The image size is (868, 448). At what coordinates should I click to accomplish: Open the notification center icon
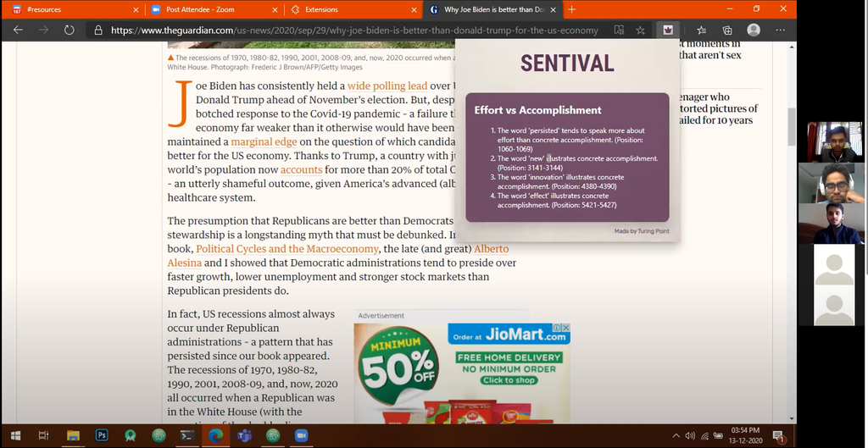coord(778,436)
